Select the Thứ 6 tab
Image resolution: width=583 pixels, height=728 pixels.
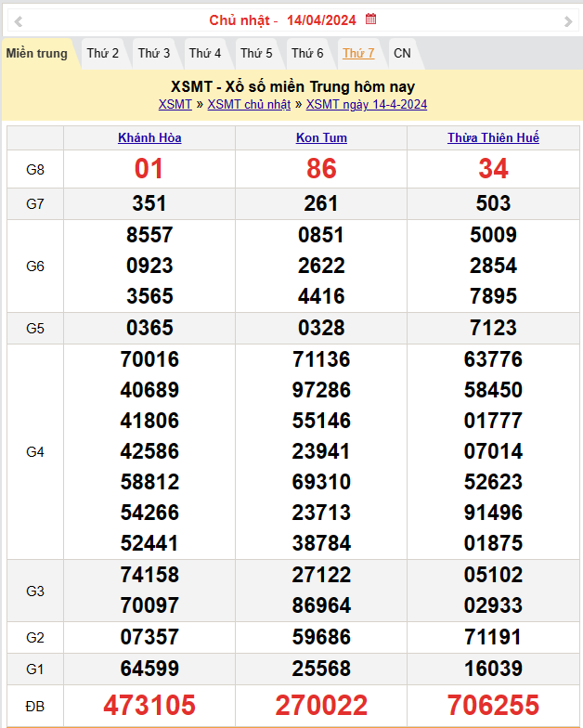307,54
